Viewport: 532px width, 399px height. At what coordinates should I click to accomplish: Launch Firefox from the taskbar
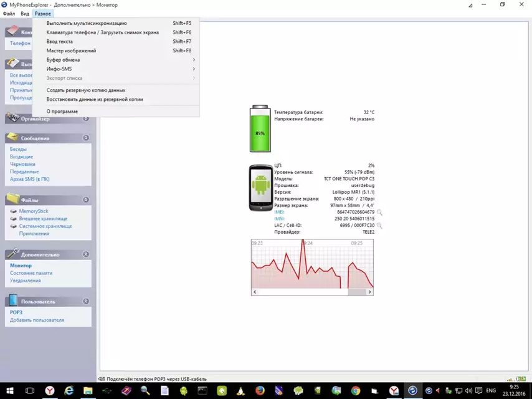tap(260, 391)
